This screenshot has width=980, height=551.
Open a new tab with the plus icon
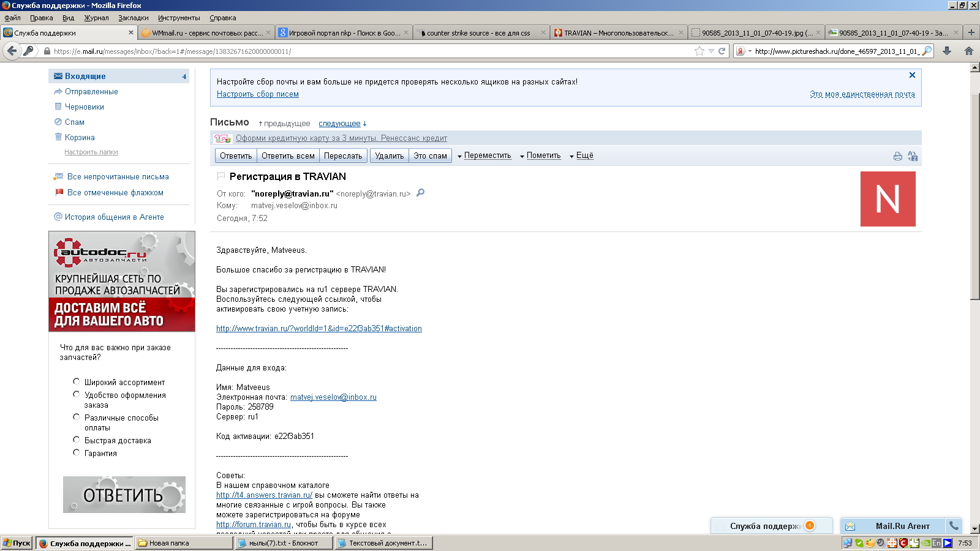click(x=971, y=32)
